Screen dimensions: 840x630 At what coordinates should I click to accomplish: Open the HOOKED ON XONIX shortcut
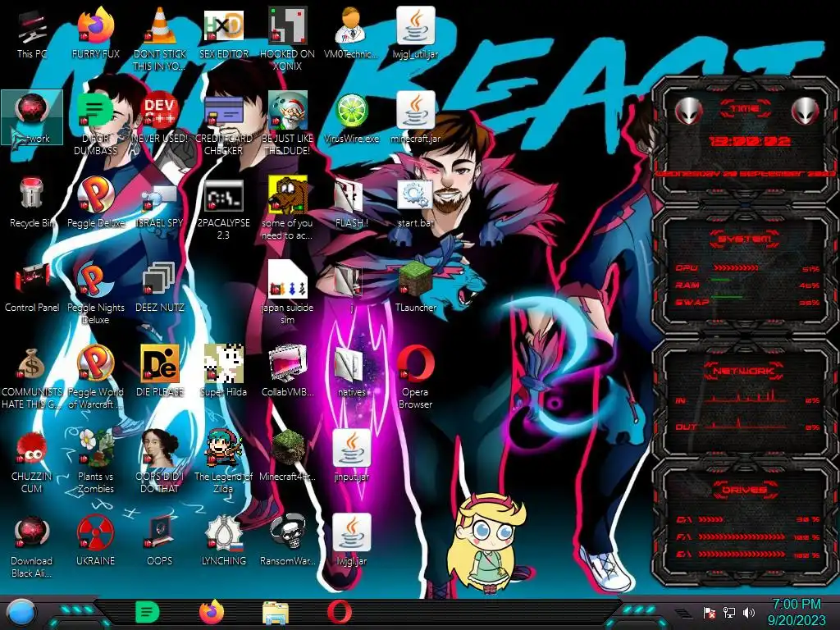(287, 39)
